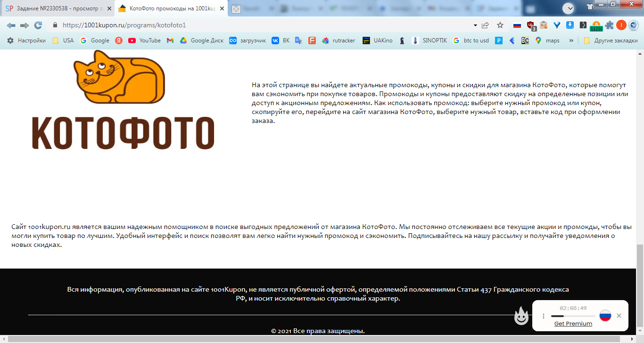Viewport: 644px width, 343px height.
Task: Open a new tab with the plus button
Action: click(x=236, y=8)
